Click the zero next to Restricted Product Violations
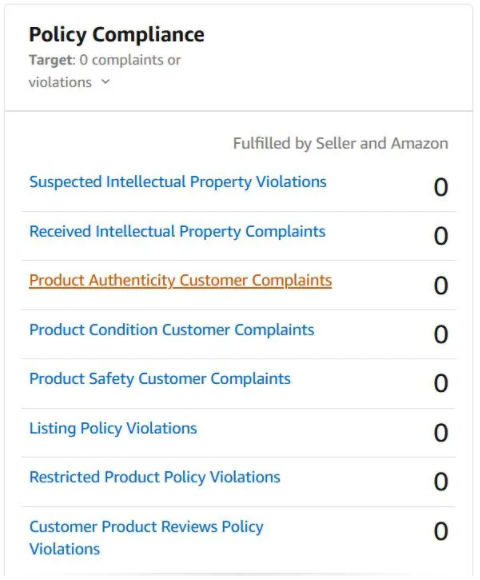This screenshot has width=480, height=580. tap(441, 482)
